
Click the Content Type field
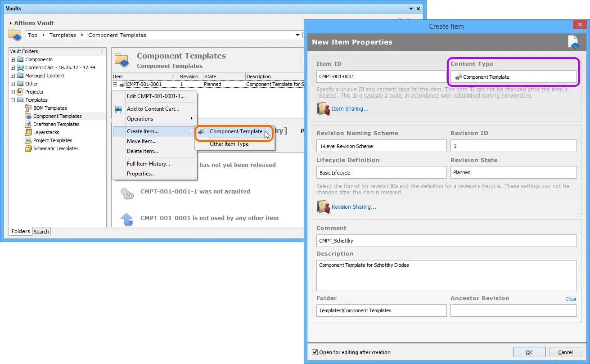click(513, 77)
